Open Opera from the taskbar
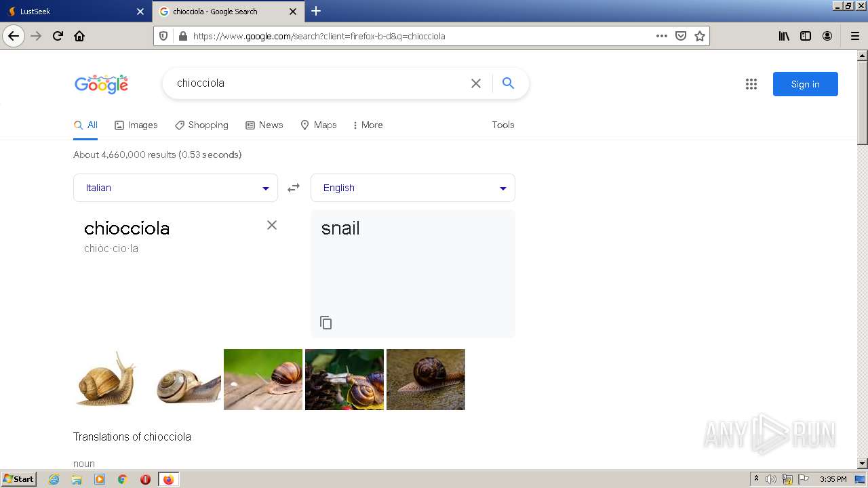The image size is (868, 488). 145,479
